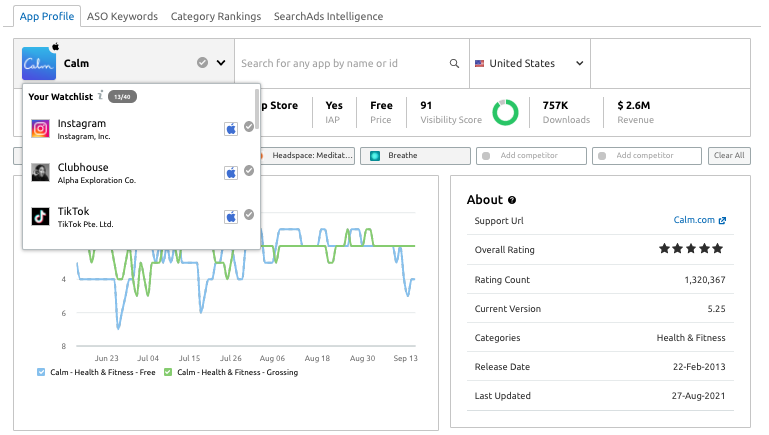
Task: Click the Free Price value
Action: point(381,105)
